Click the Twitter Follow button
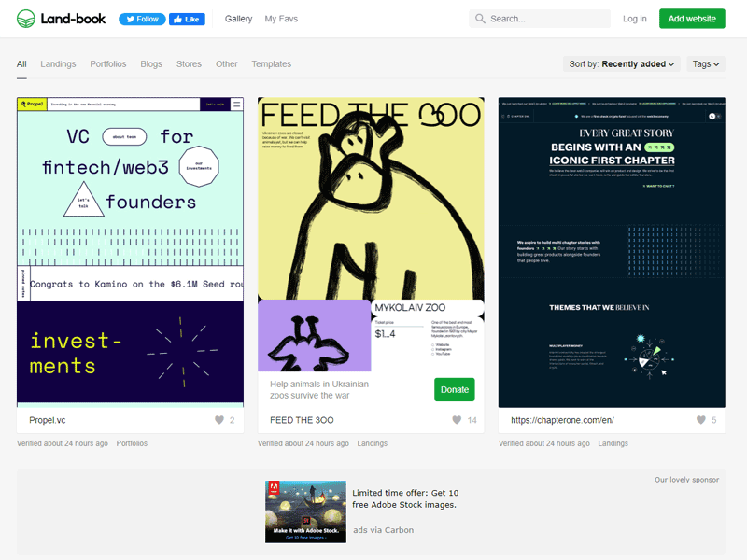This screenshot has height=560, width=747. 142,19
